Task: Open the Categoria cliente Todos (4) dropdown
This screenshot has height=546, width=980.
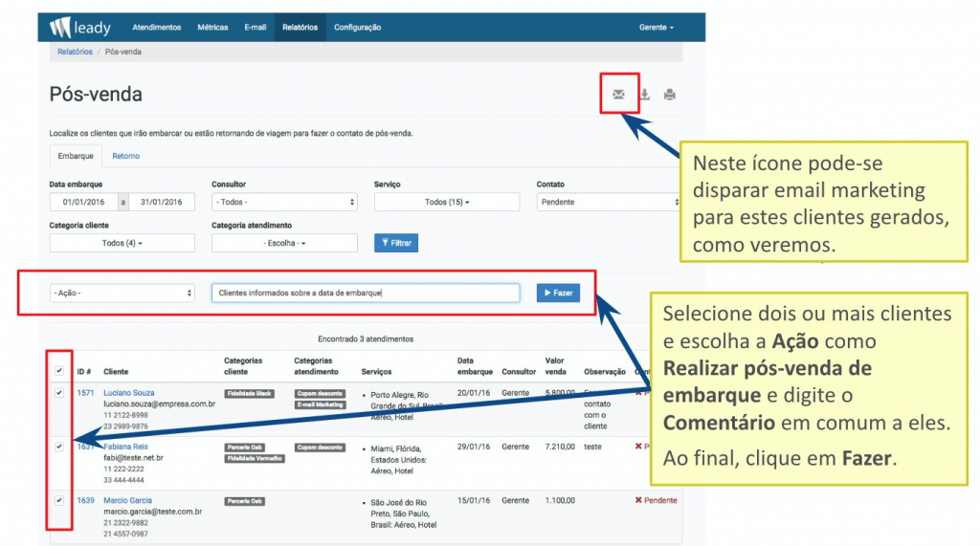Action: 122,243
